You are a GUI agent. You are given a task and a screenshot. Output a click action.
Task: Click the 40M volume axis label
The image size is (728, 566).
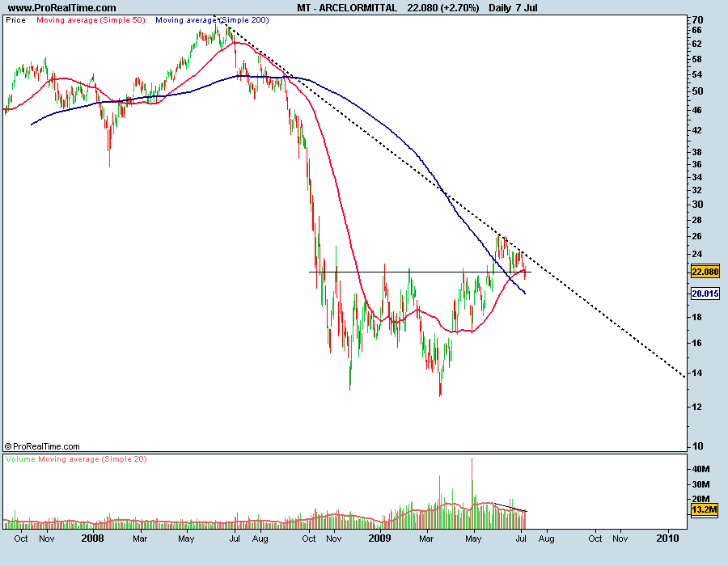(x=701, y=469)
